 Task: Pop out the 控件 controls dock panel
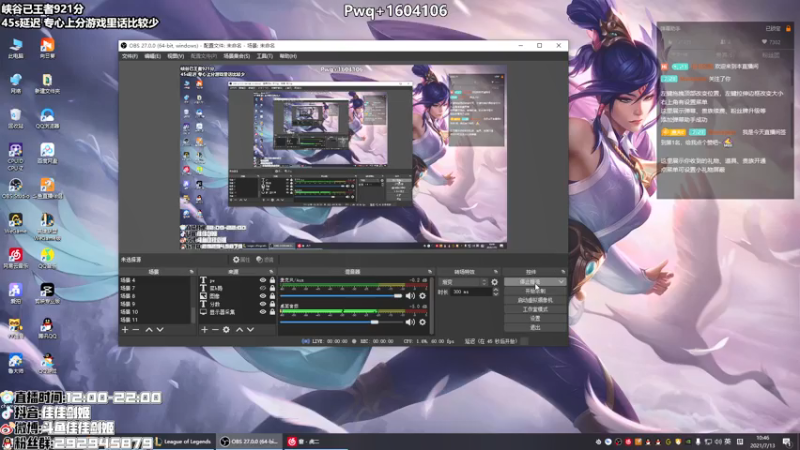coord(563,272)
